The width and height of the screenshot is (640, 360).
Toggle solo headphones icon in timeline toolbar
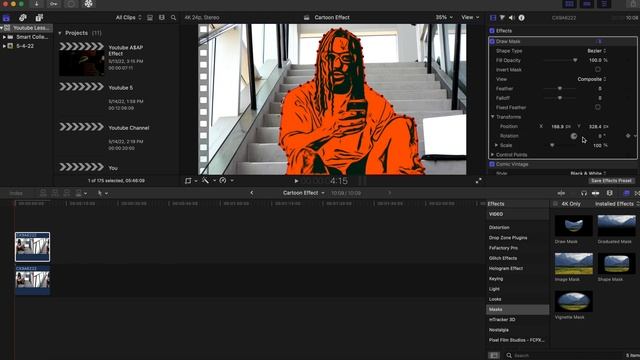584,193
